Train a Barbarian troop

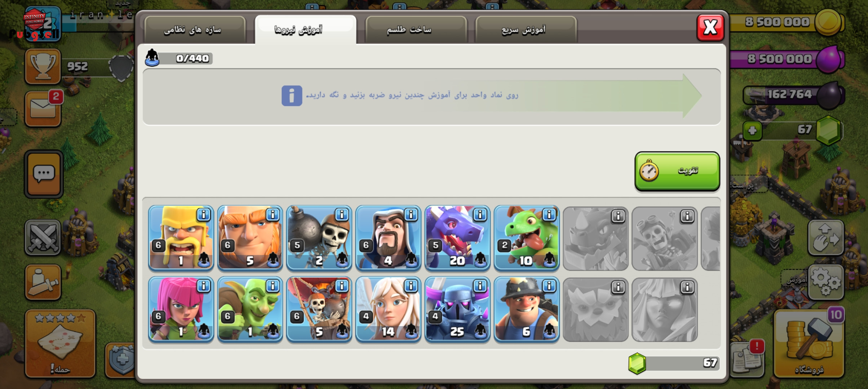(x=181, y=238)
